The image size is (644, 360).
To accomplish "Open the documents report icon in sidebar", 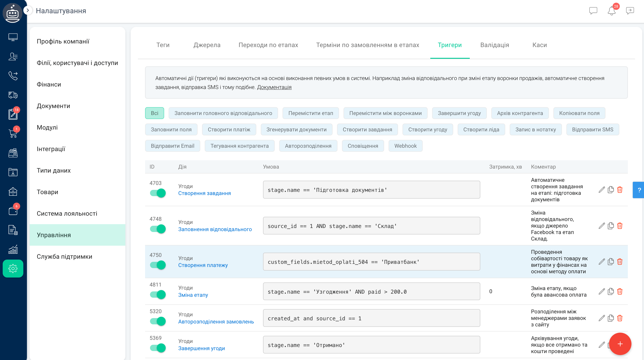I will click(x=13, y=230).
